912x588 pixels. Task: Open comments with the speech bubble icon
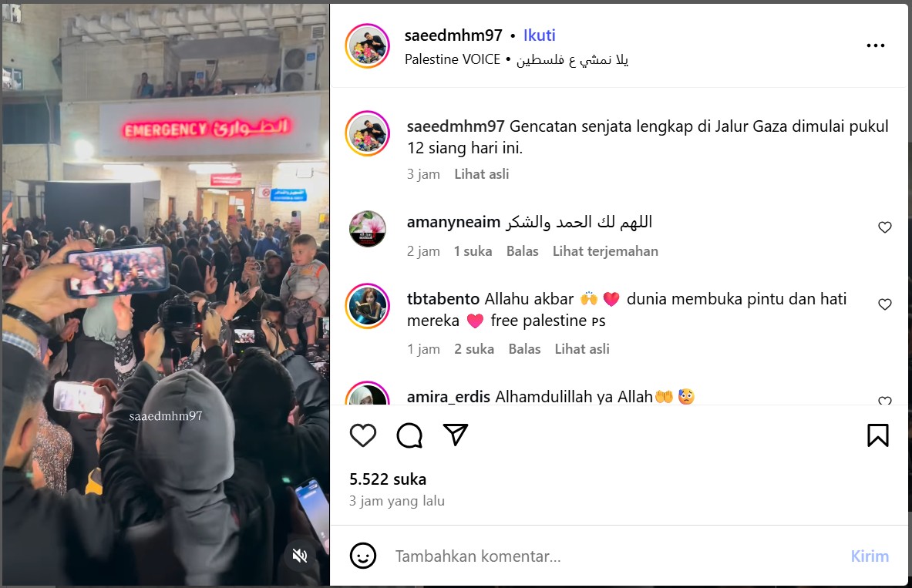[x=409, y=435]
